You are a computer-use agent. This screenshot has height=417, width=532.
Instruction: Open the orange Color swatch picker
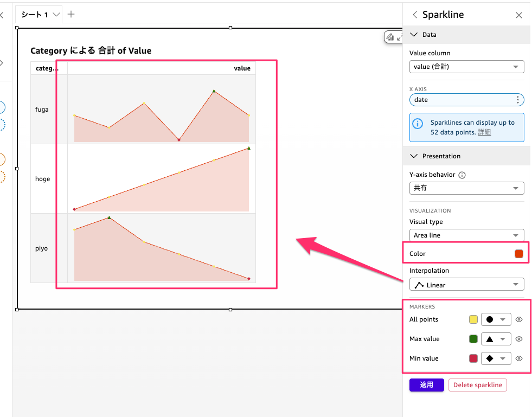519,254
